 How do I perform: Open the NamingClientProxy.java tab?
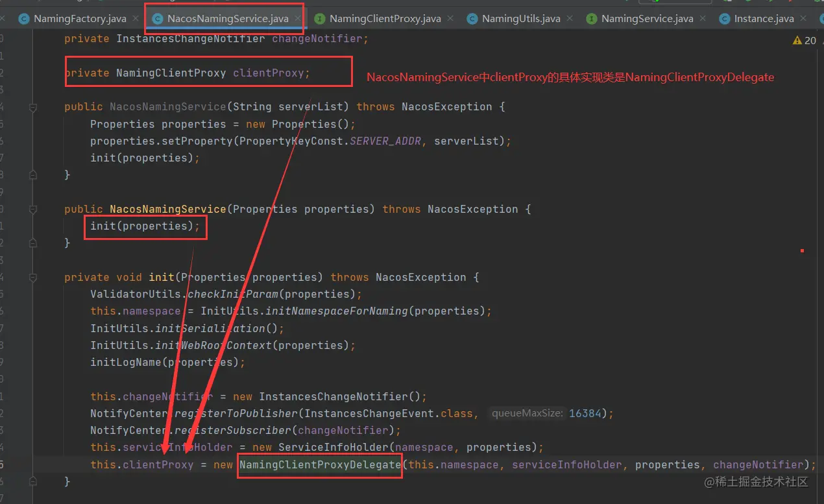coord(385,19)
